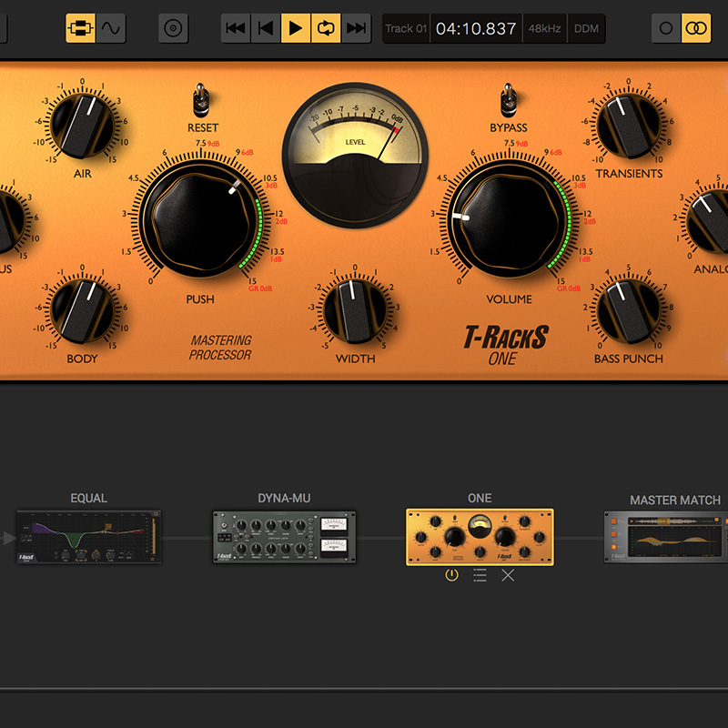Toggle power icon under the ONE module

[451, 575]
